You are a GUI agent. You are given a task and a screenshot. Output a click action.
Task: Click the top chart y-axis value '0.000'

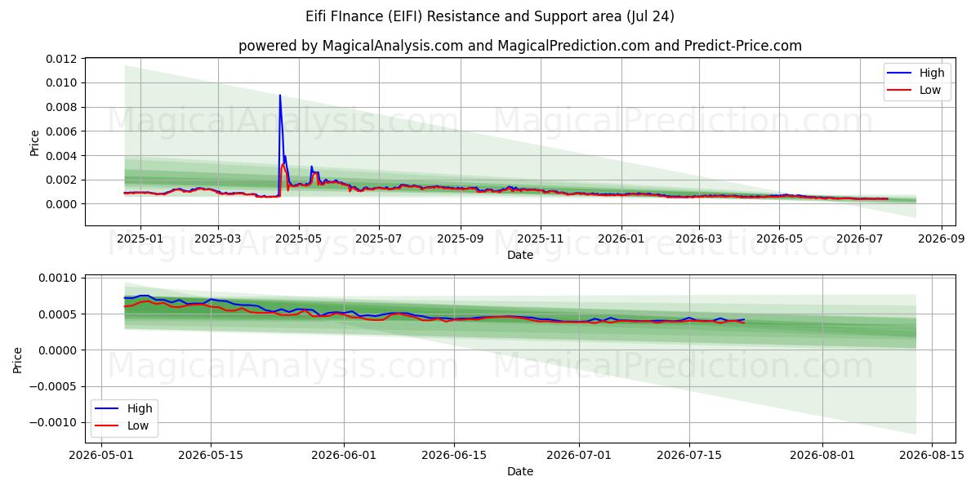pyautogui.click(x=62, y=204)
